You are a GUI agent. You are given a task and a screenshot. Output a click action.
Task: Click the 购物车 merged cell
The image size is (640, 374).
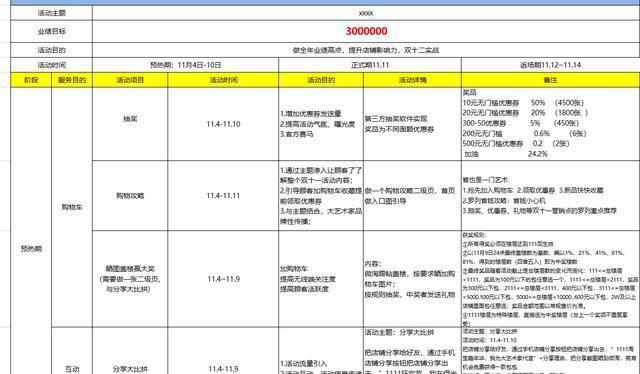(x=72, y=207)
